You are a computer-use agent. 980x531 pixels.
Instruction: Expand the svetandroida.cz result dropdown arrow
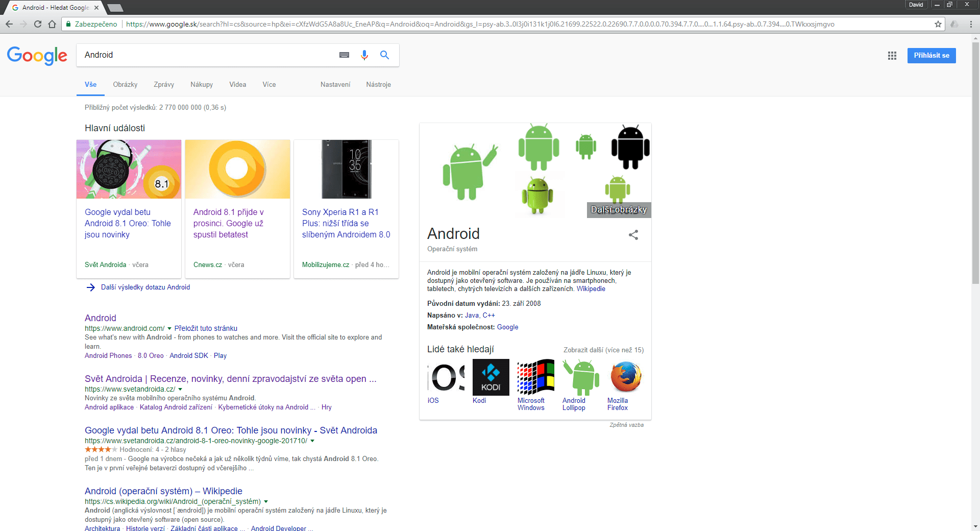coord(180,390)
